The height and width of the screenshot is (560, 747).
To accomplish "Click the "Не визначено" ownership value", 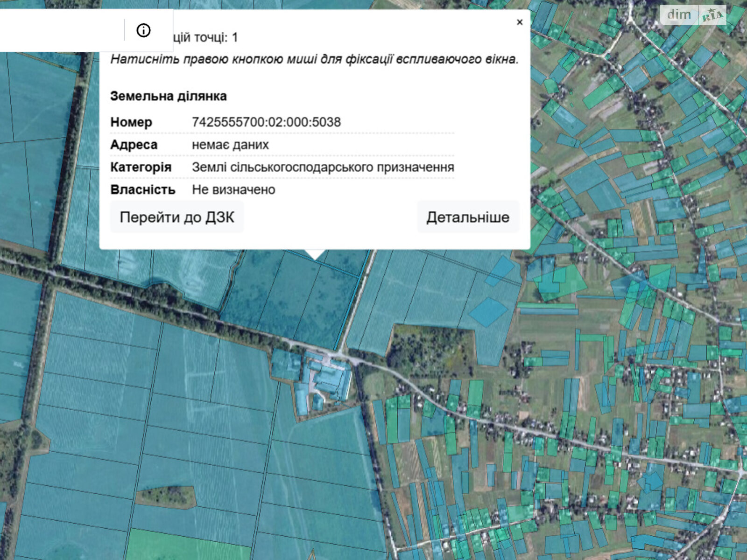I will [x=233, y=189].
